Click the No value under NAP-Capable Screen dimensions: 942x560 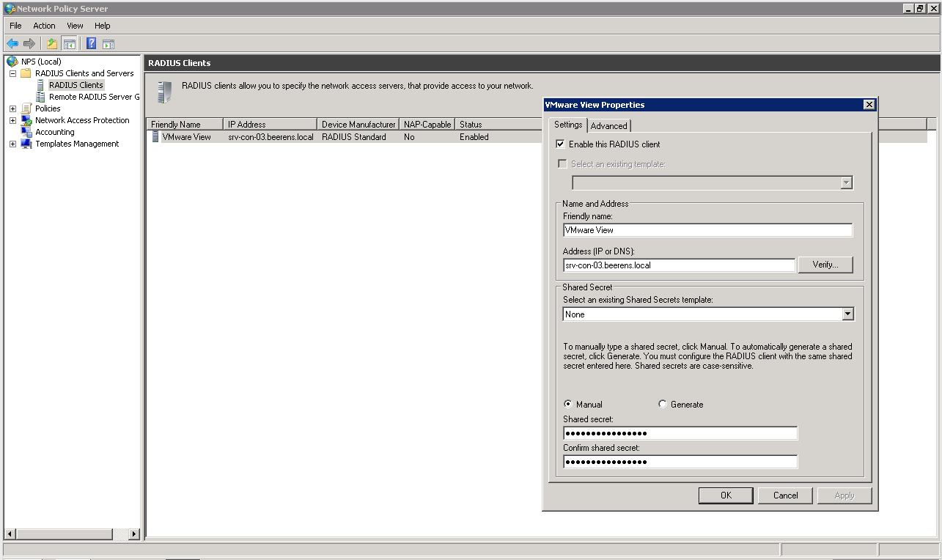pos(409,137)
